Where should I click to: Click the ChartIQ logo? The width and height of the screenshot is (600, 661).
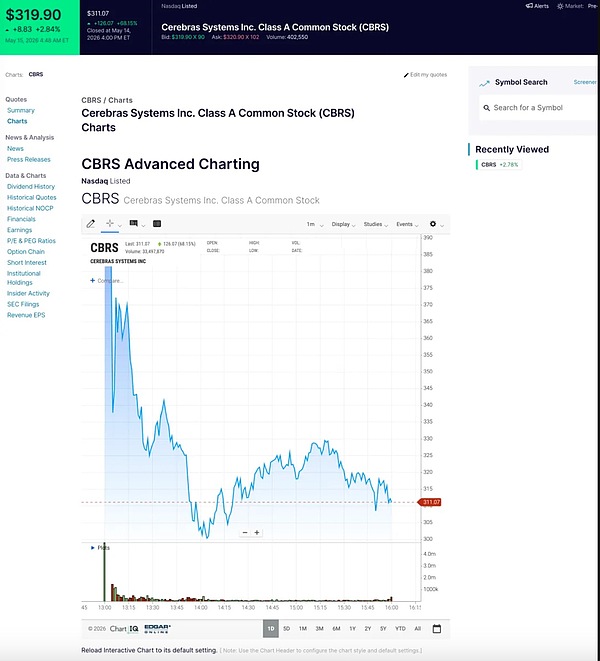pyautogui.click(x=124, y=629)
